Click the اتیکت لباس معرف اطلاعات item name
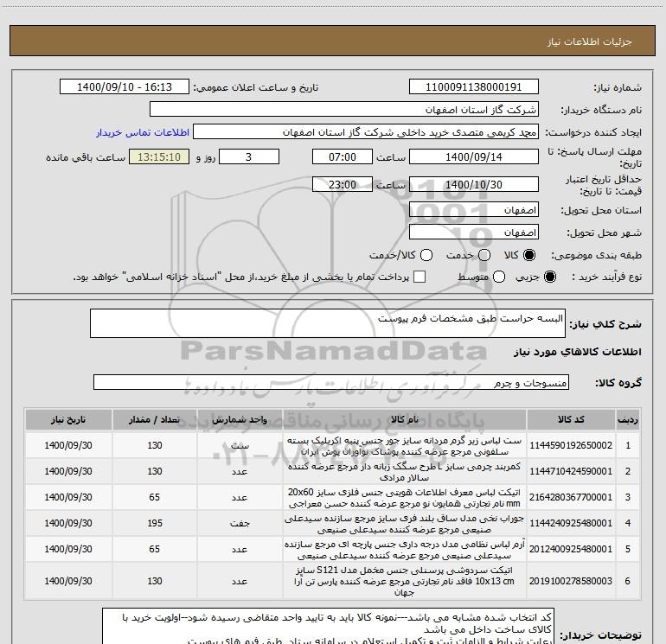Viewport: 666px width, 644px height. [x=405, y=498]
